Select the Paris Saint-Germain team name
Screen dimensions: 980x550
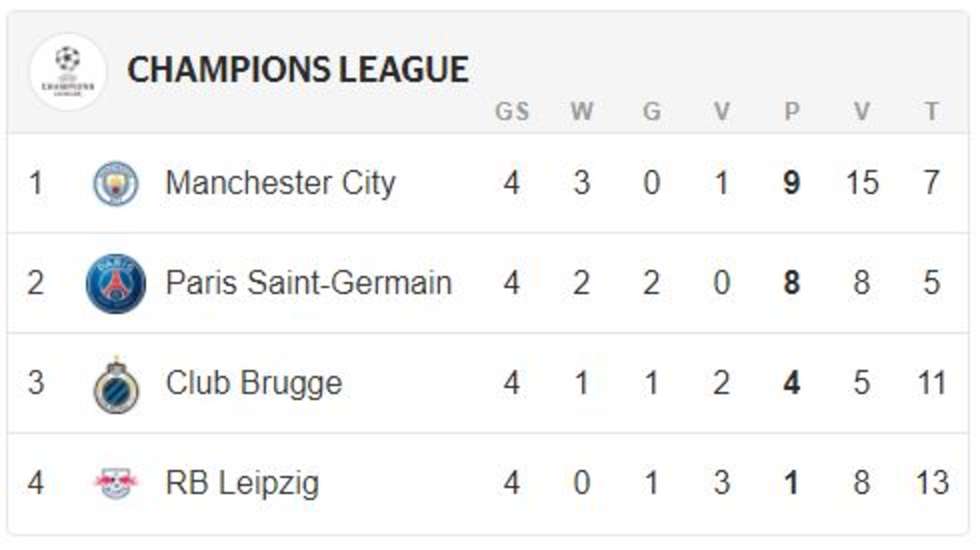309,282
